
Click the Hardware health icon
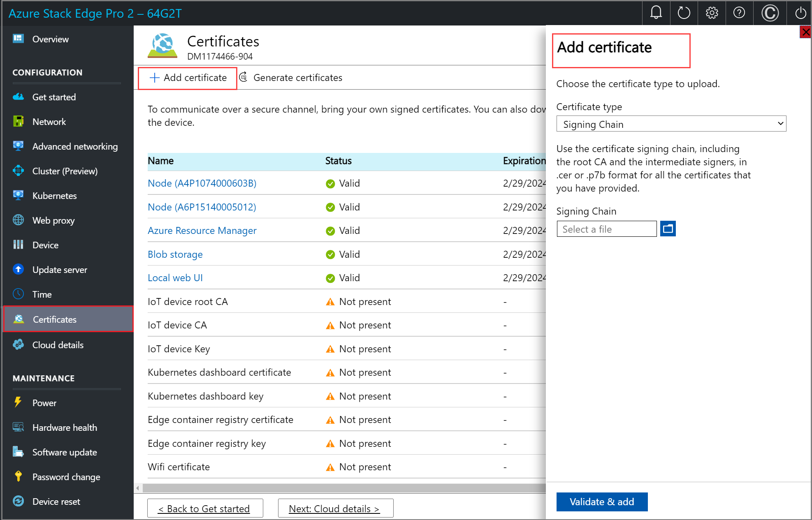(x=18, y=427)
